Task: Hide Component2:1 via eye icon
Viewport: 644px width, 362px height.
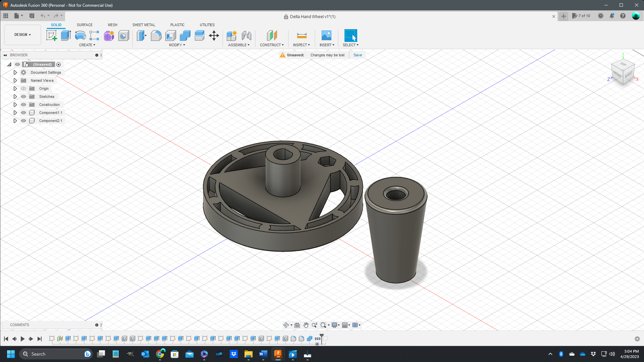Action: (23, 121)
